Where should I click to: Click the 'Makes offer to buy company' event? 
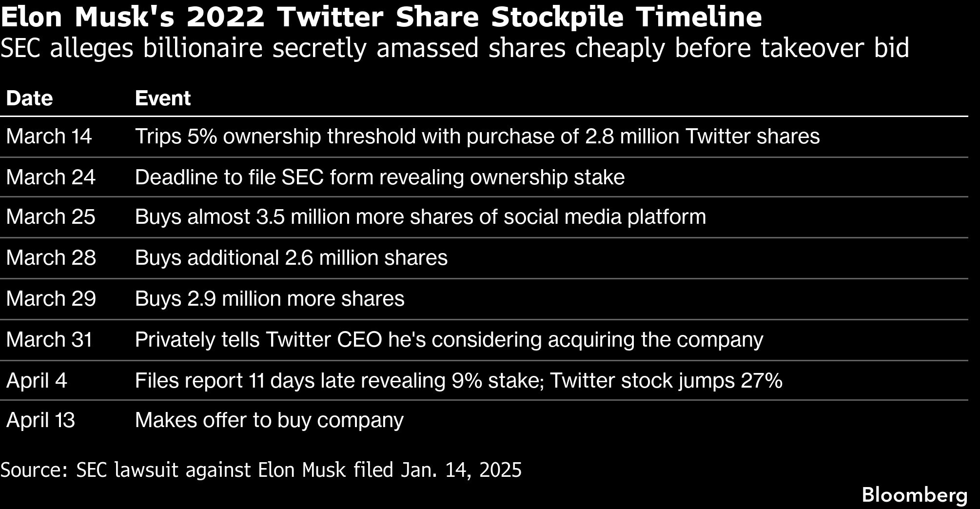[269, 421]
